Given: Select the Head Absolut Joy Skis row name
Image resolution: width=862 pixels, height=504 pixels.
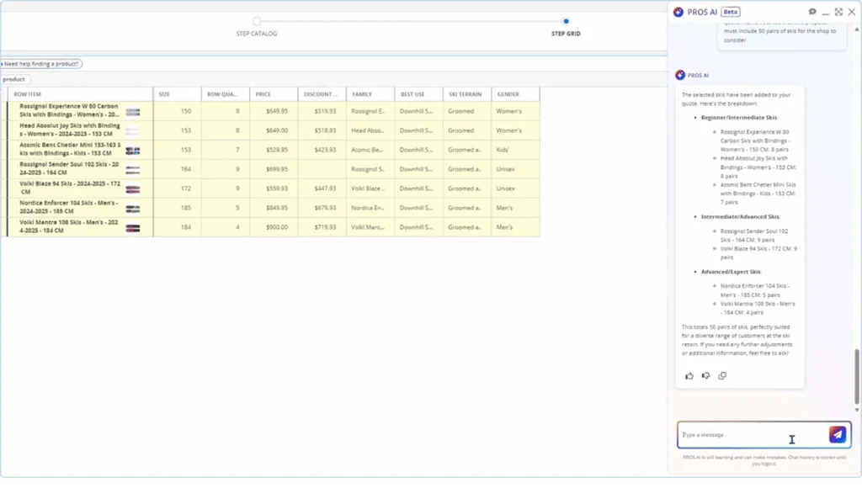Looking at the screenshot, I should click(x=70, y=130).
